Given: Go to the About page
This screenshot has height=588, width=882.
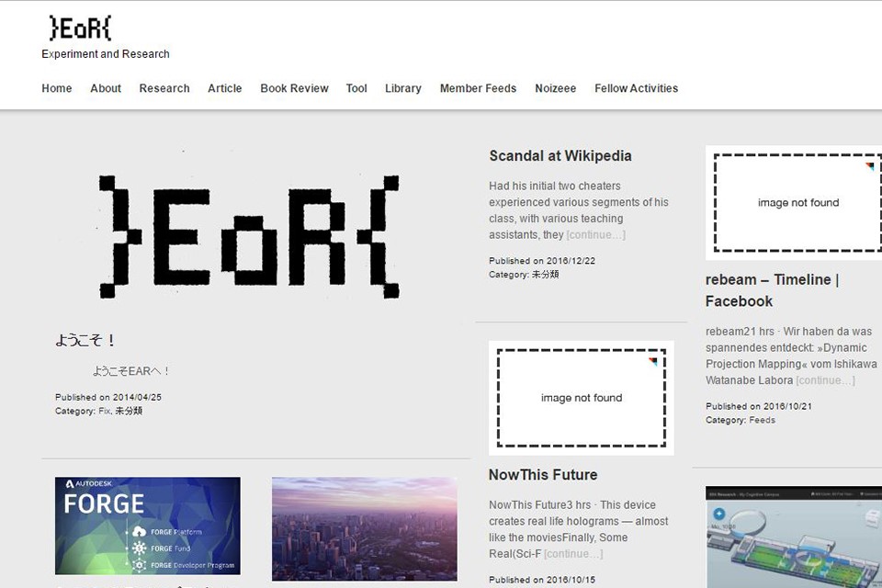Looking at the screenshot, I should [106, 88].
